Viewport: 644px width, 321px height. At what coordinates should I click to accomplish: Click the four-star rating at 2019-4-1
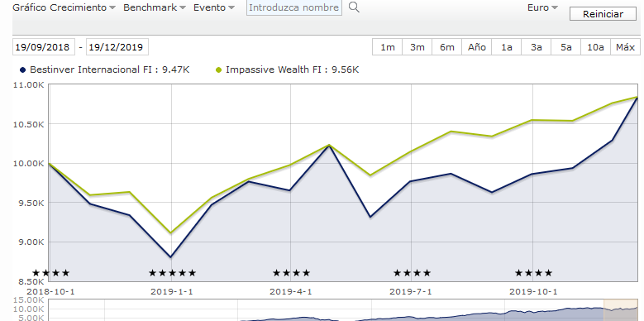click(x=291, y=273)
